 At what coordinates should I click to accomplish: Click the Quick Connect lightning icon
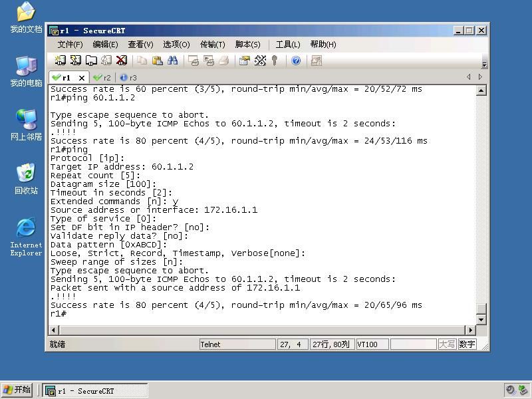(x=75, y=61)
